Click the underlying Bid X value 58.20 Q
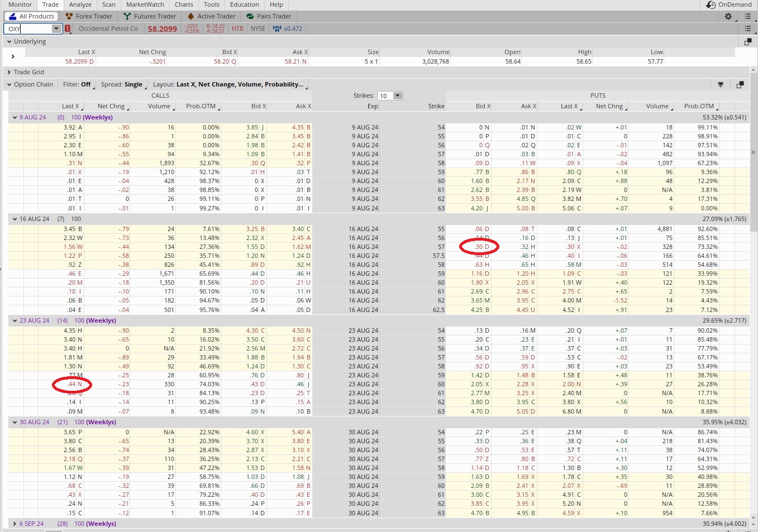758x532 pixels. [x=225, y=61]
